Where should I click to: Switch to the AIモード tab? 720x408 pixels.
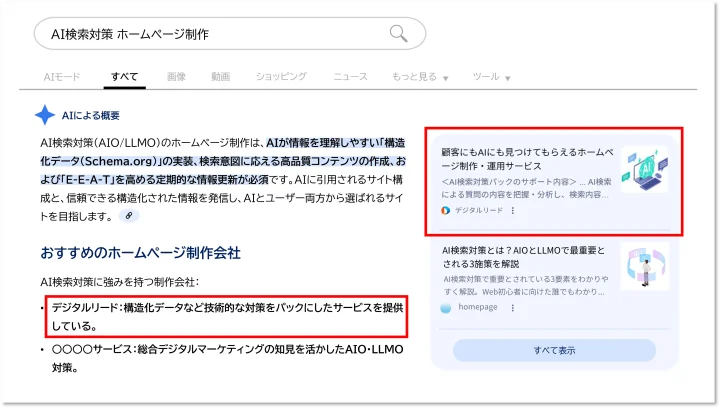click(62, 77)
